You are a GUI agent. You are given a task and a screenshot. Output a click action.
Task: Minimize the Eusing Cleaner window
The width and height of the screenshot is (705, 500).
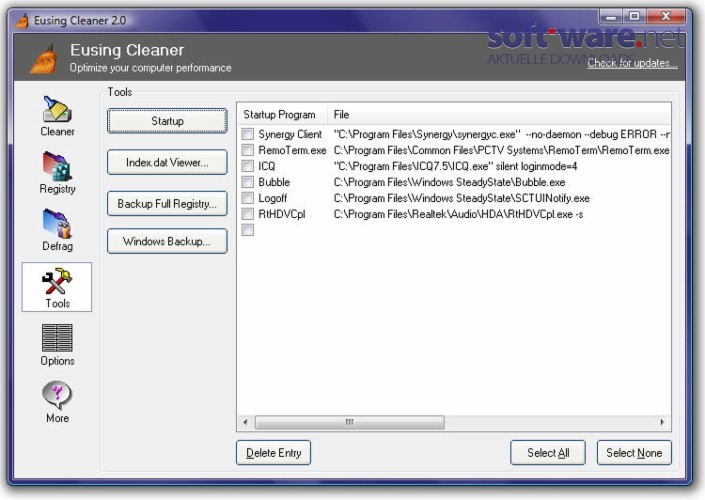click(x=611, y=17)
